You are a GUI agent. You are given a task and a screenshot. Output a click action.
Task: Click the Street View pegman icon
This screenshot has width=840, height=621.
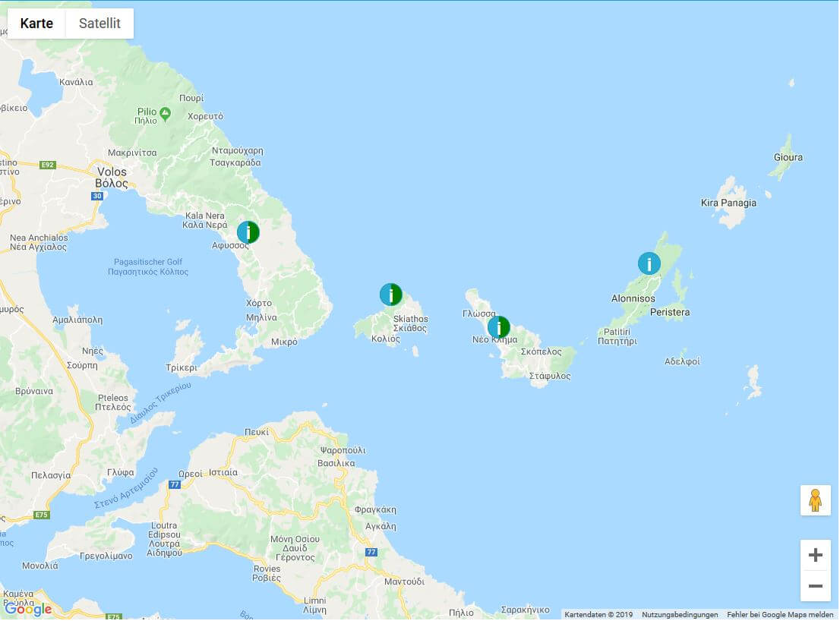pos(816,501)
